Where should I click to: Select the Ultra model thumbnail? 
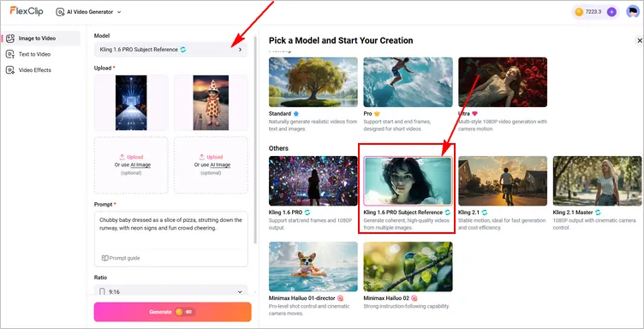[503, 82]
